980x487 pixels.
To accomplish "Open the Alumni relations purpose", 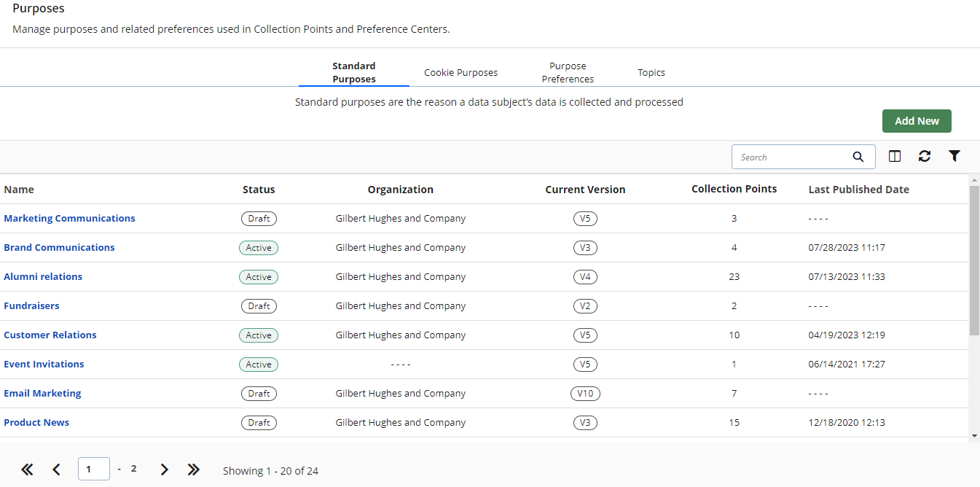I will point(43,276).
